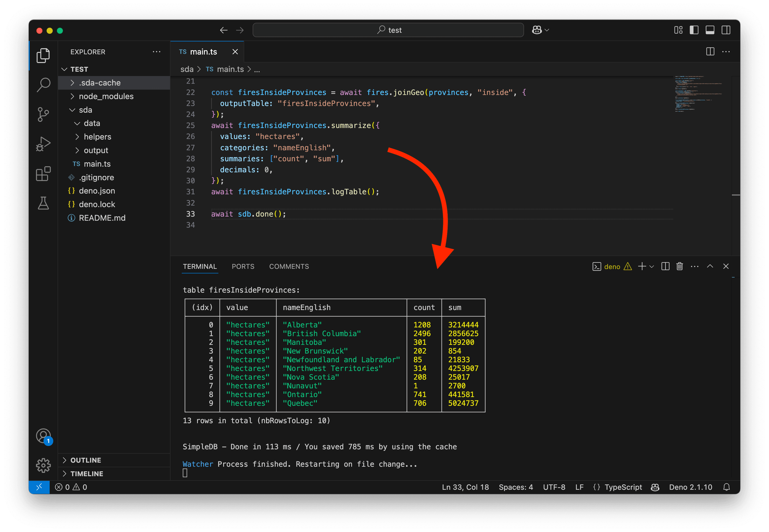Click Copilot status icon in status bar
The image size is (769, 532).
(x=655, y=487)
